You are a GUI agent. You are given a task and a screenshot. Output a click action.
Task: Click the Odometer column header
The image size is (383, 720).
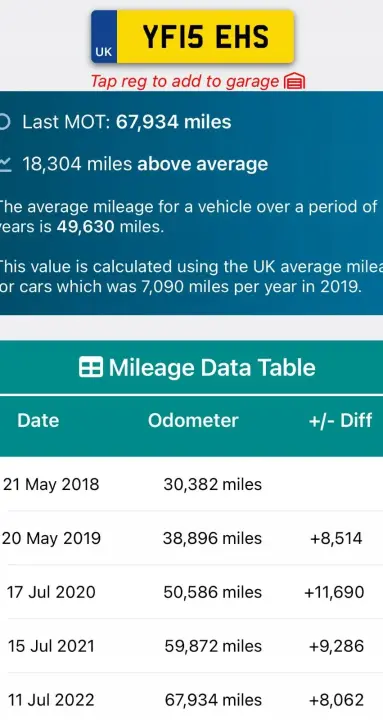point(193,420)
